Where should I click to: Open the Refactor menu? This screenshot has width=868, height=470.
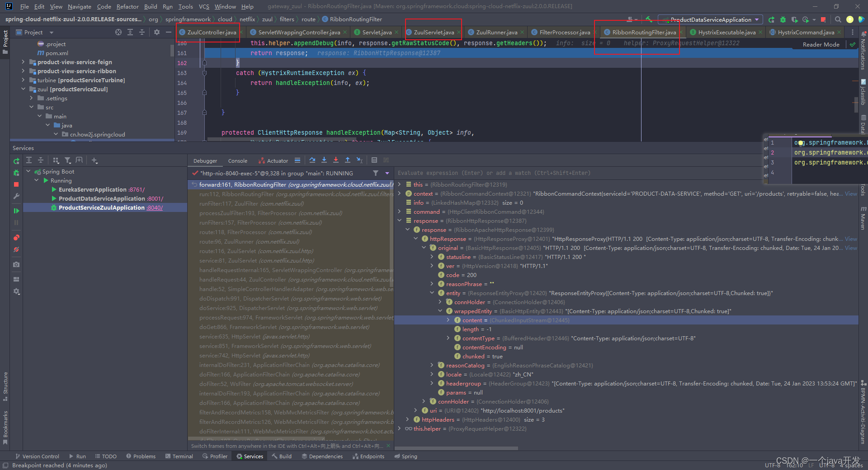[x=127, y=6]
